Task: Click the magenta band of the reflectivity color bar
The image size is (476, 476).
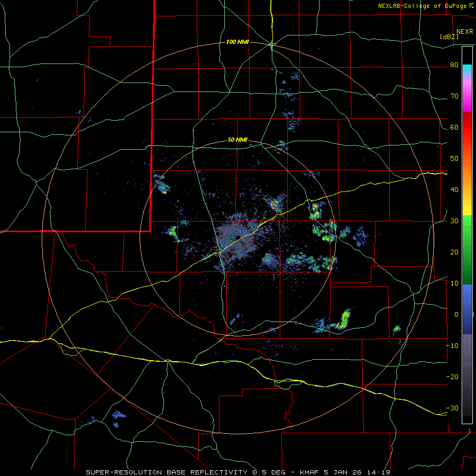Action: (467, 97)
